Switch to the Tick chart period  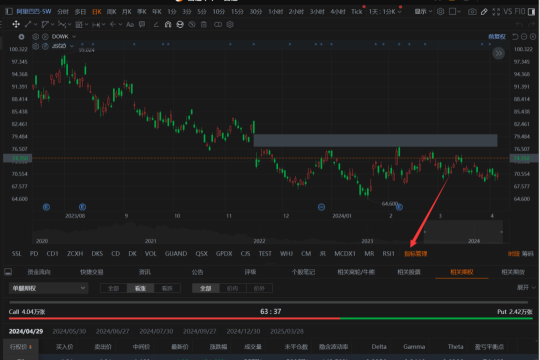point(356,12)
